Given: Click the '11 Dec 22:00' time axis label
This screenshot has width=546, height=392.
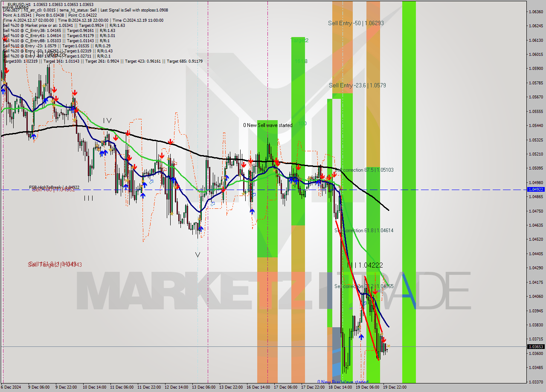Looking at the screenshot, I should 149,387.
